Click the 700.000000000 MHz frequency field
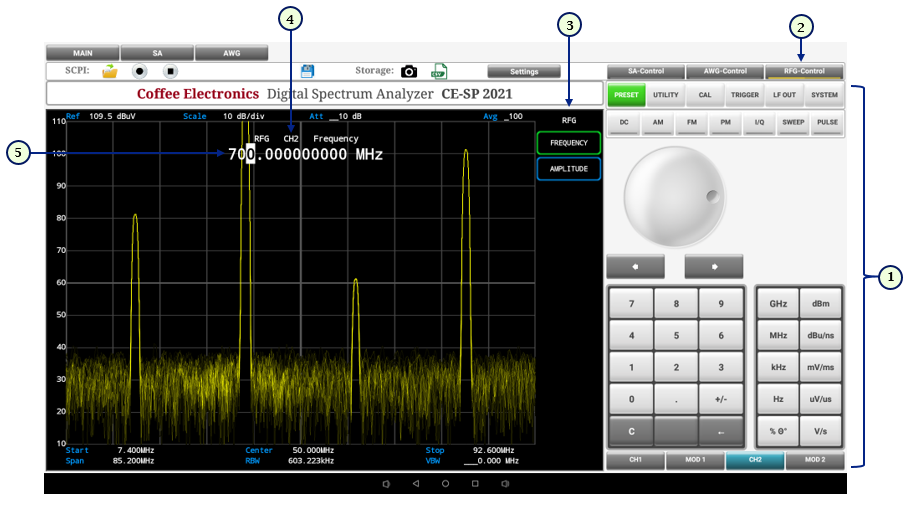The width and height of the screenshot is (912, 508). point(305,154)
